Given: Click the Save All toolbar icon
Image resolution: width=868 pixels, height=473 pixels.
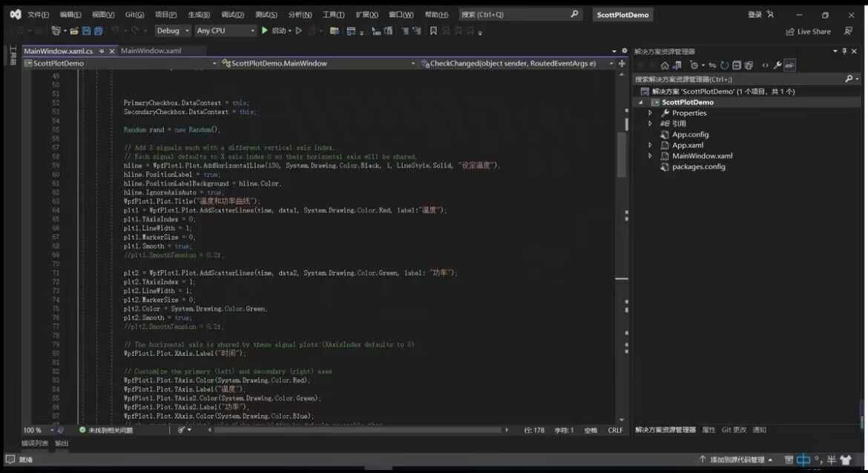Looking at the screenshot, I should point(99,31).
